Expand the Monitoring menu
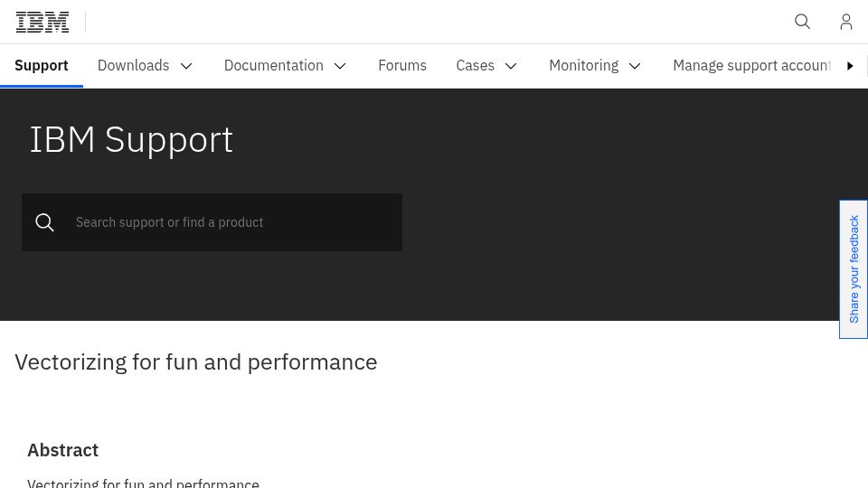Screen dimensions: 868x488 point(595,65)
